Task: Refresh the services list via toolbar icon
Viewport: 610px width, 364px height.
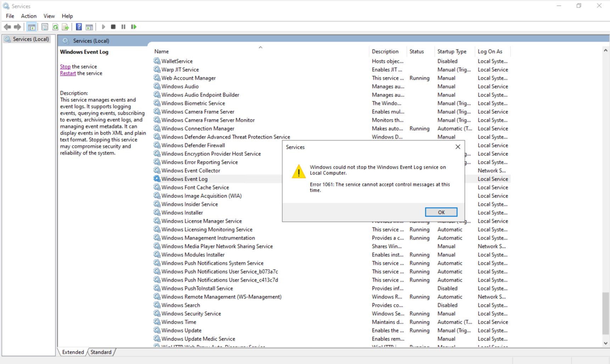Action: [55, 27]
